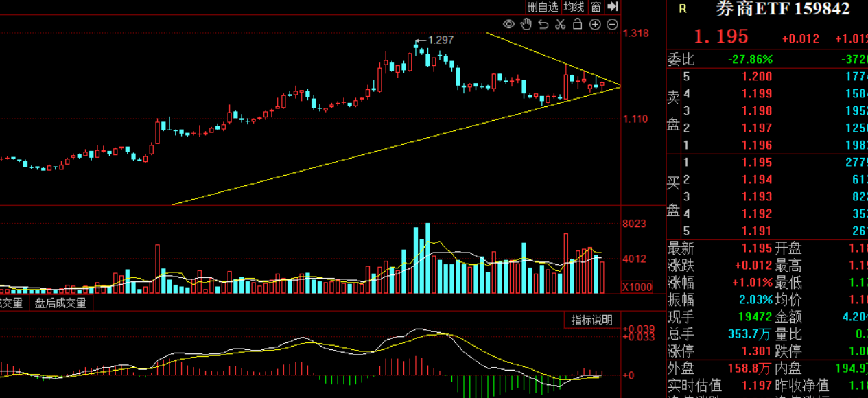Select sell level 2 price 1.197
Viewport: 868px width, 398px height.
757,128
